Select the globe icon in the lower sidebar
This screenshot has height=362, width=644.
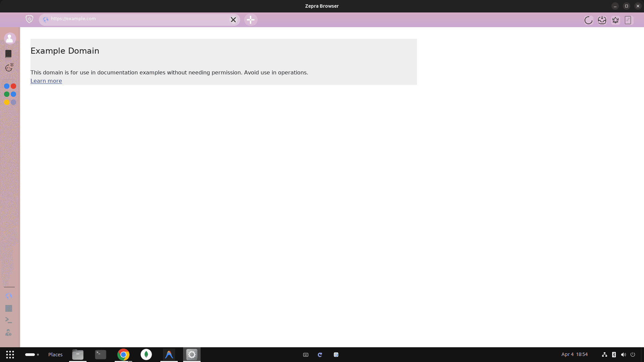(8, 296)
